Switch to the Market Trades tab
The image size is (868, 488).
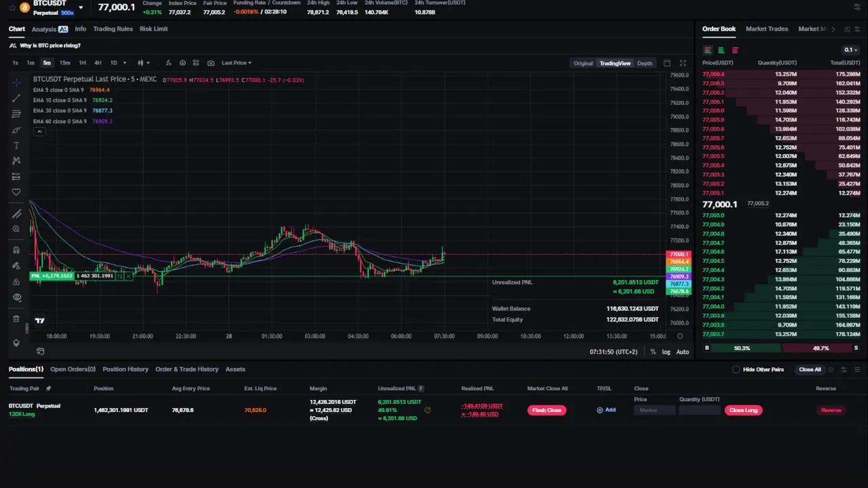coord(767,29)
